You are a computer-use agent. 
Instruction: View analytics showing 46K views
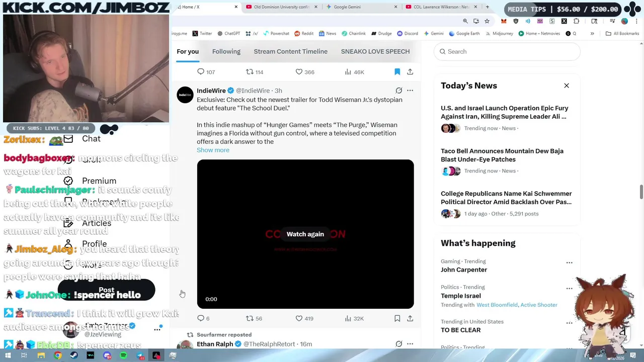pos(354,72)
